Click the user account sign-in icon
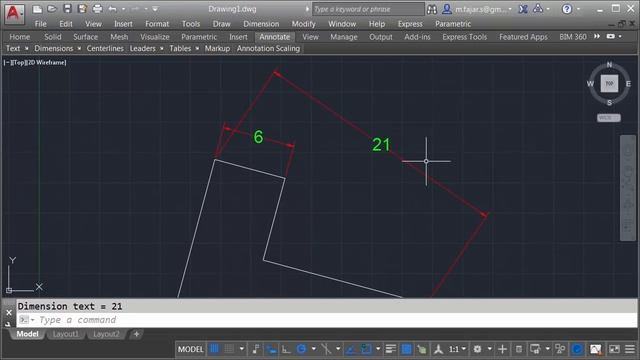 tap(447, 9)
